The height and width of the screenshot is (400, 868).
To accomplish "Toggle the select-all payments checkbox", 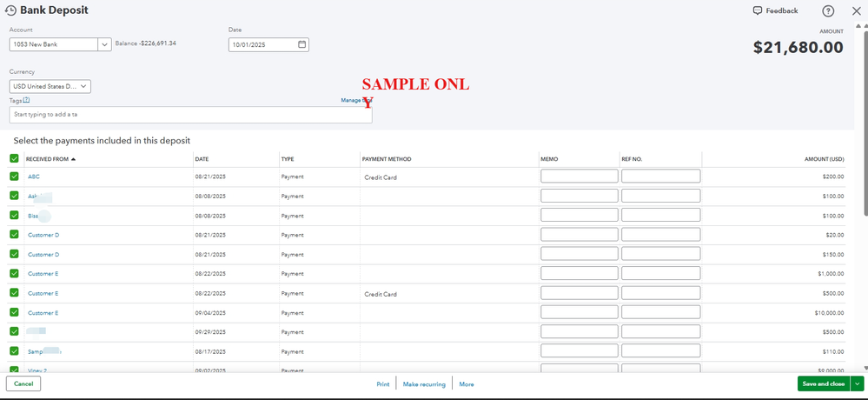I will pos(15,158).
